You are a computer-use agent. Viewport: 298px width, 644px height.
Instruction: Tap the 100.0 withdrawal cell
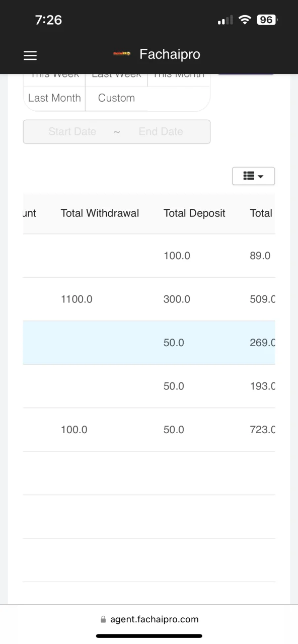coord(74,430)
